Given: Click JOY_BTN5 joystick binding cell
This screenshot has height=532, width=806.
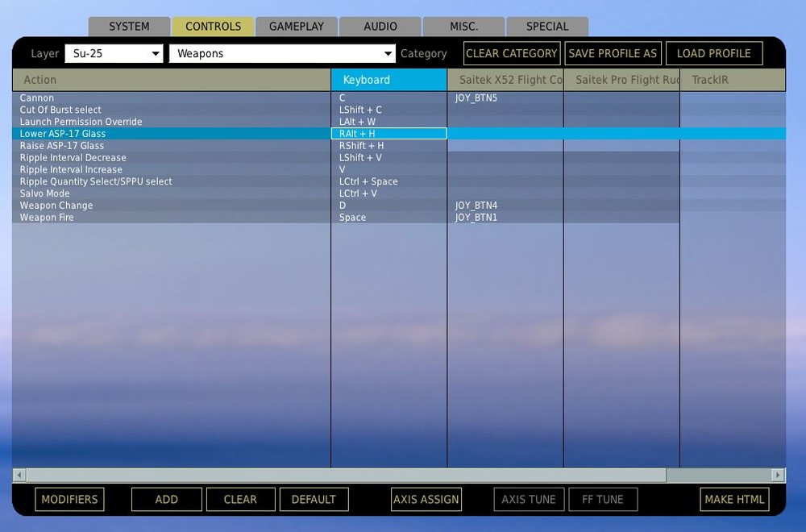Looking at the screenshot, I should (x=505, y=98).
